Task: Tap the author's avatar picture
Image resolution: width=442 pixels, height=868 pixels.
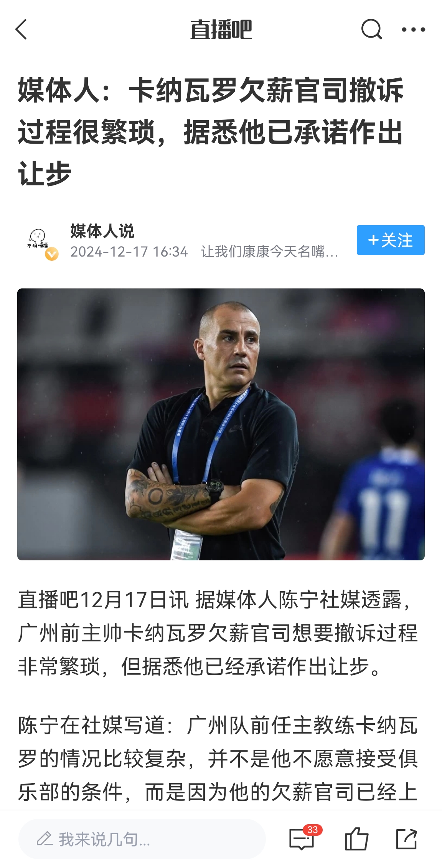Action: tap(38, 240)
